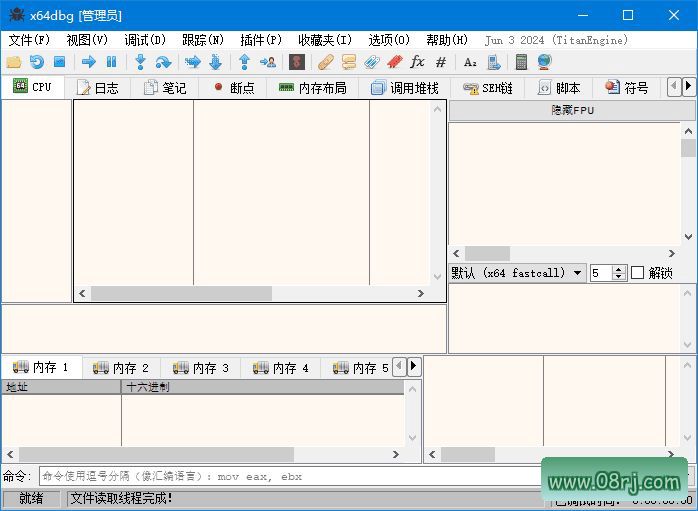Click the 隐藏FPU button
This screenshot has width=698, height=511.
coord(572,110)
